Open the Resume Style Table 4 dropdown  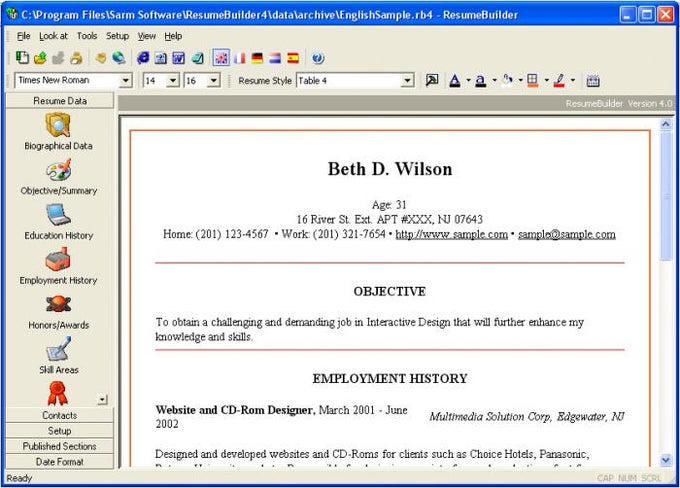click(x=407, y=81)
